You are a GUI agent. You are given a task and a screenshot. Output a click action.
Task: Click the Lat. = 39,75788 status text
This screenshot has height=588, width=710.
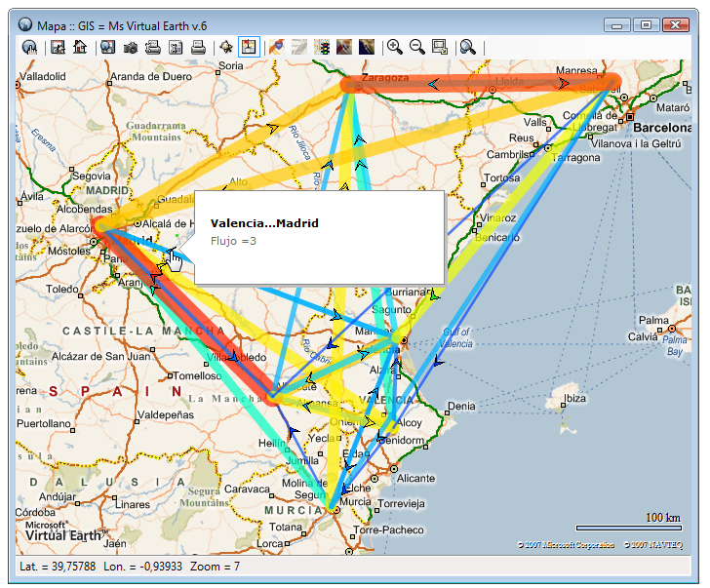[58, 567]
